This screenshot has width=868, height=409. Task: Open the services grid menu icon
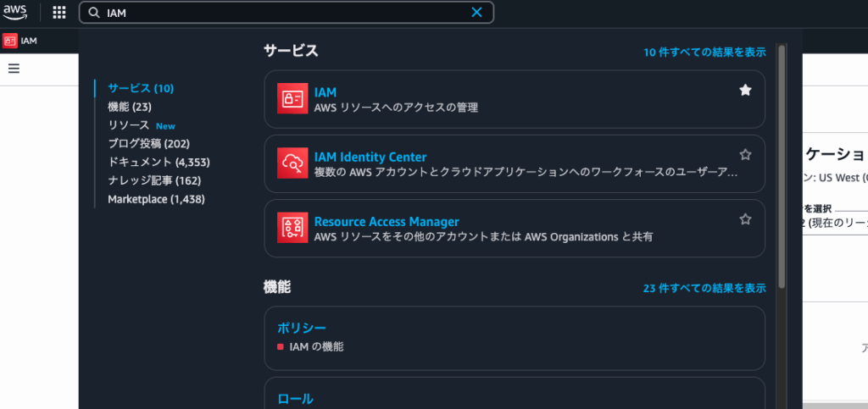point(59,12)
